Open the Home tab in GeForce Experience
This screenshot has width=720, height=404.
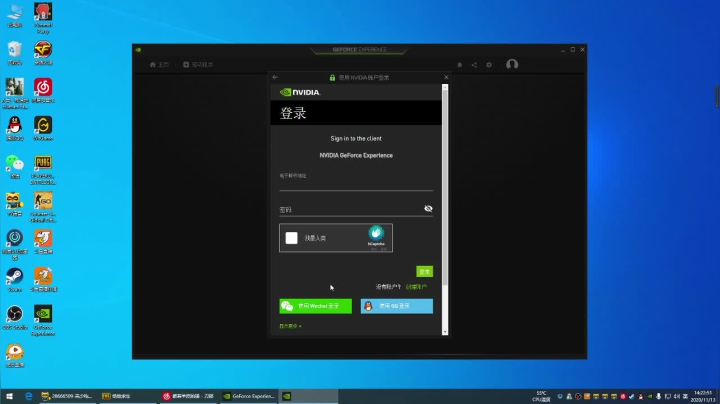pyautogui.click(x=159, y=65)
